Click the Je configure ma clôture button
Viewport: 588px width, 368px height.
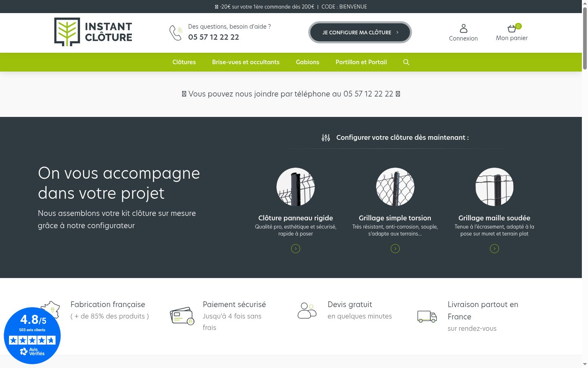[360, 32]
